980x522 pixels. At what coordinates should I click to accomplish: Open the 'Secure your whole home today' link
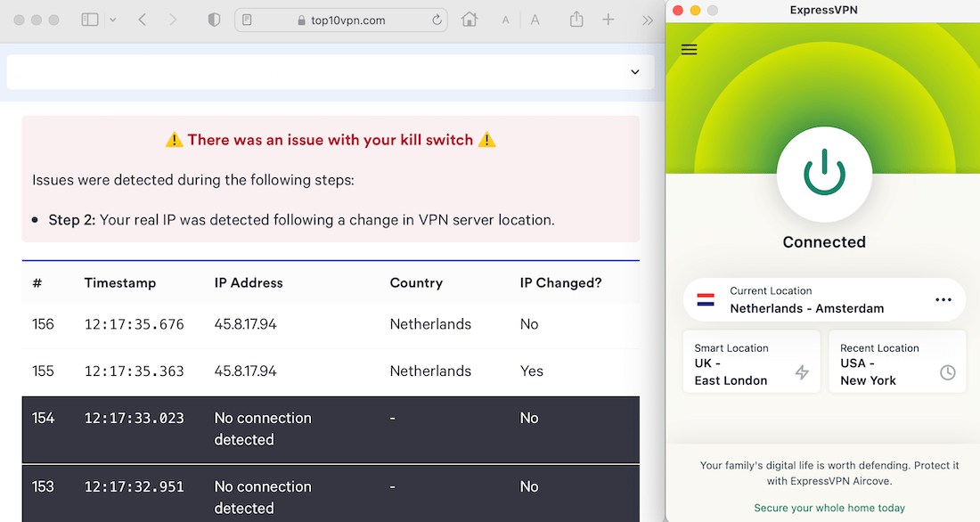[829, 508]
